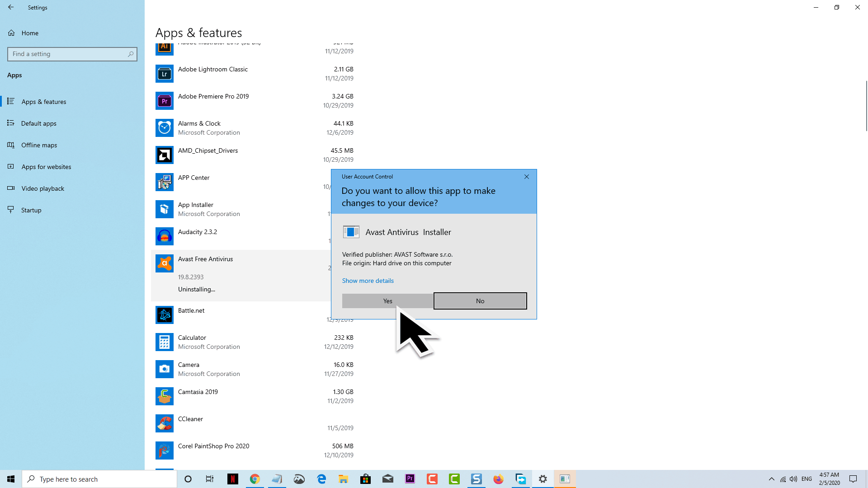Click Calculator app name
This screenshot has height=488, width=868.
(192, 338)
